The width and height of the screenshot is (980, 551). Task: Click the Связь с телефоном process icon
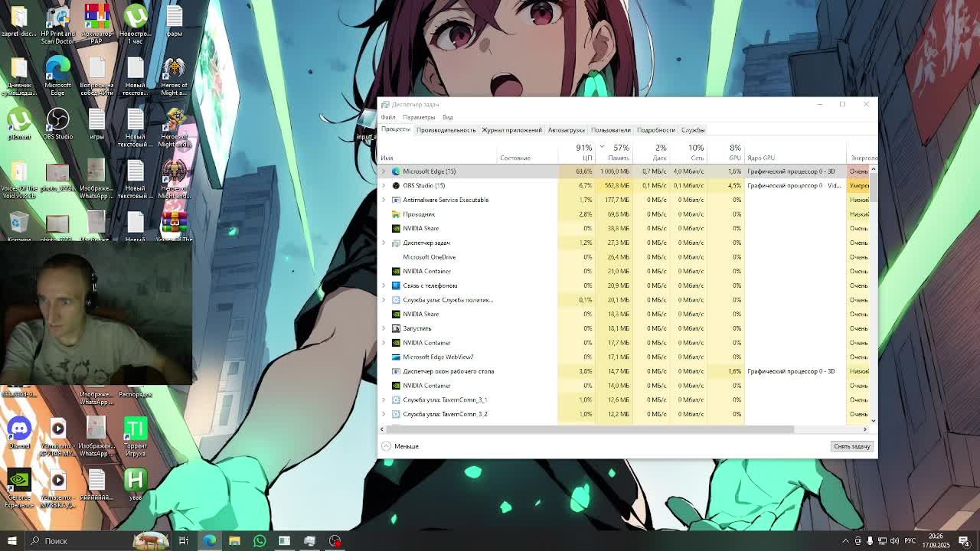[396, 285]
